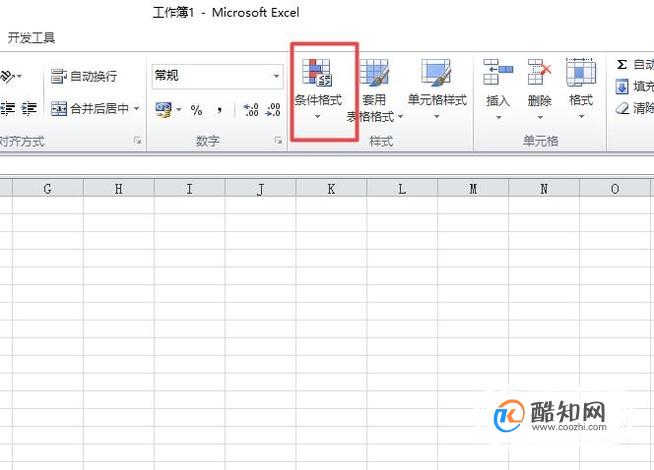Screen dimensions: 654x470
Task: Expand the arrow under Cell Styles (单元格样式)
Action: tap(437, 117)
